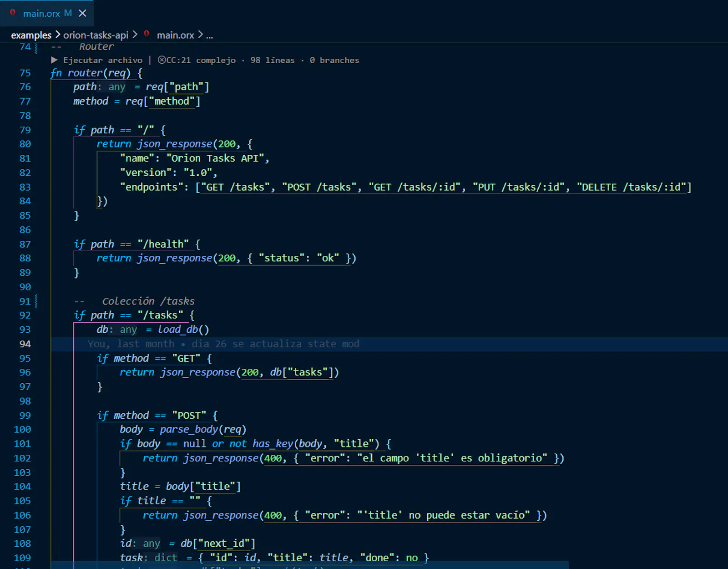Open the main.orx breadcrumb
The image size is (728, 569).
(175, 35)
